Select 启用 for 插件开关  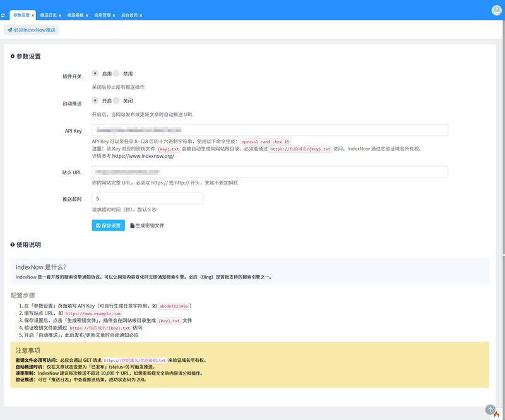tap(95, 73)
